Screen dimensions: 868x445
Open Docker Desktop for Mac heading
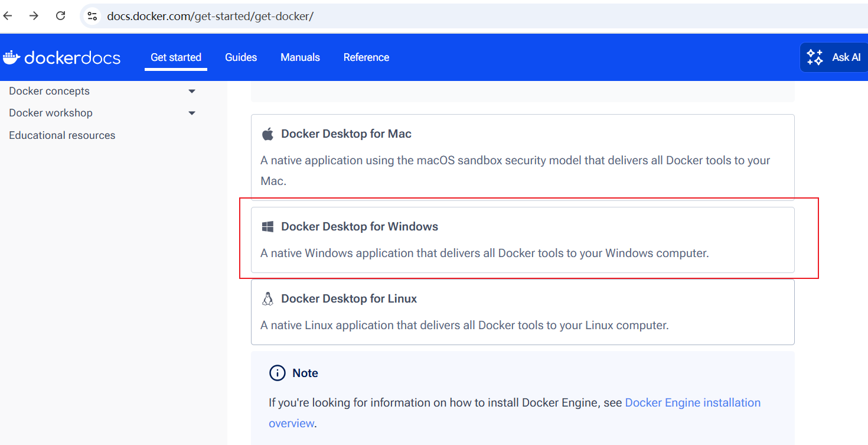point(346,134)
